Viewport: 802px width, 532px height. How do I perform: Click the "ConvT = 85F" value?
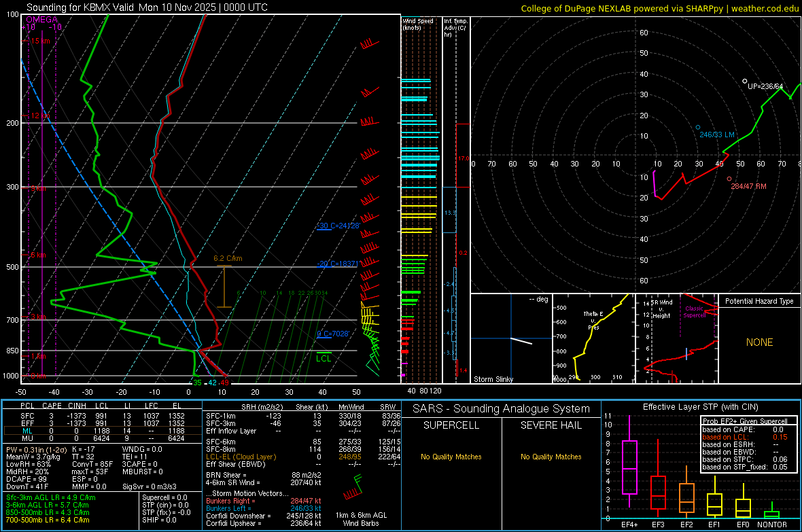click(x=92, y=464)
